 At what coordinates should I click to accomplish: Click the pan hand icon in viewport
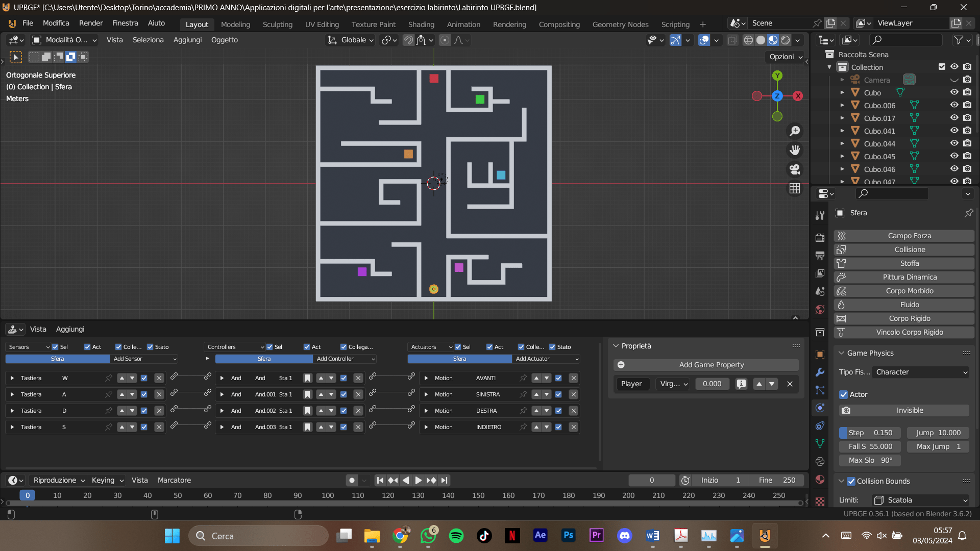tap(795, 150)
